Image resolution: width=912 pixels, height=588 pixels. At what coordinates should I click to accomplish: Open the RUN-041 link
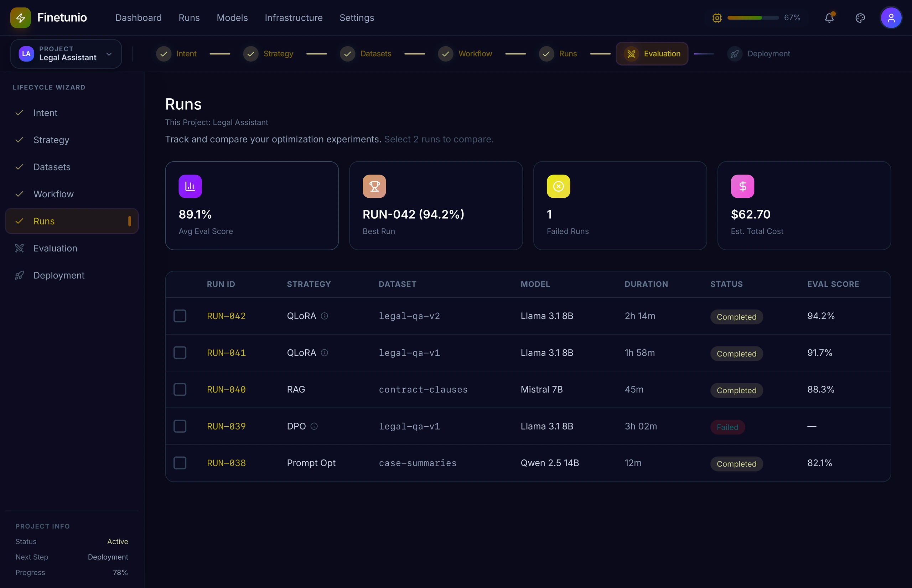226,353
